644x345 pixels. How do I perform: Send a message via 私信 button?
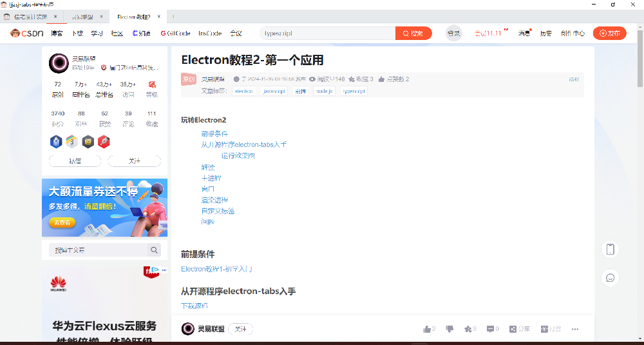click(x=75, y=161)
